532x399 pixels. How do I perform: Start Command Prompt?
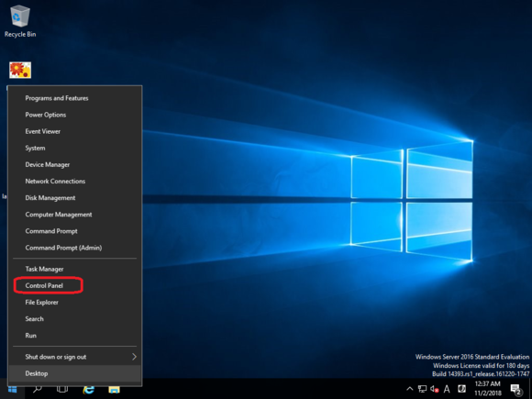tap(74, 231)
